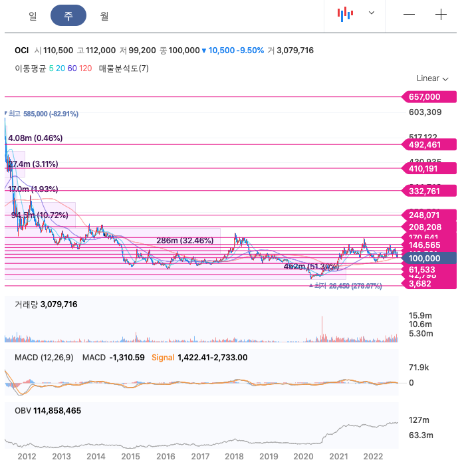This screenshot has height=476, width=462.
Task: Toggle the 20-period moving average
Action: point(60,68)
